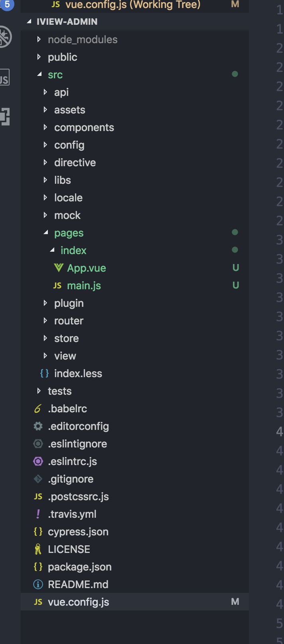Image resolution: width=284 pixels, height=644 pixels.
Task: Open the index.less file
Action: click(78, 374)
